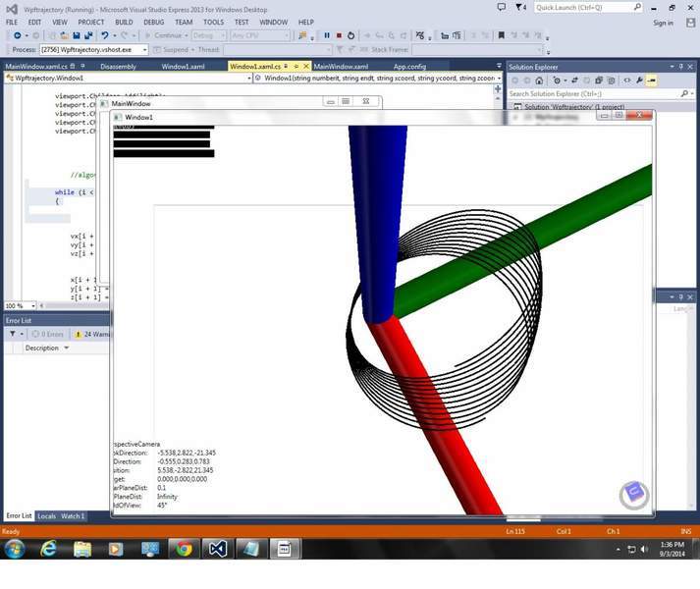Image resolution: width=700 pixels, height=589 pixels.
Task: Toggle the 0 Errors filter
Action: (49, 334)
